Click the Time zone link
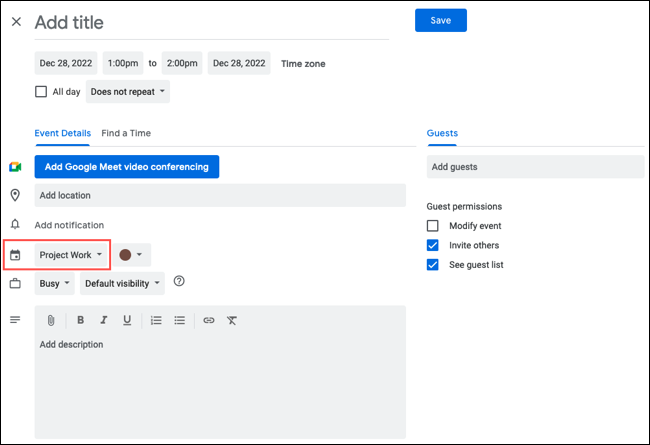The image size is (650, 445). tap(303, 63)
